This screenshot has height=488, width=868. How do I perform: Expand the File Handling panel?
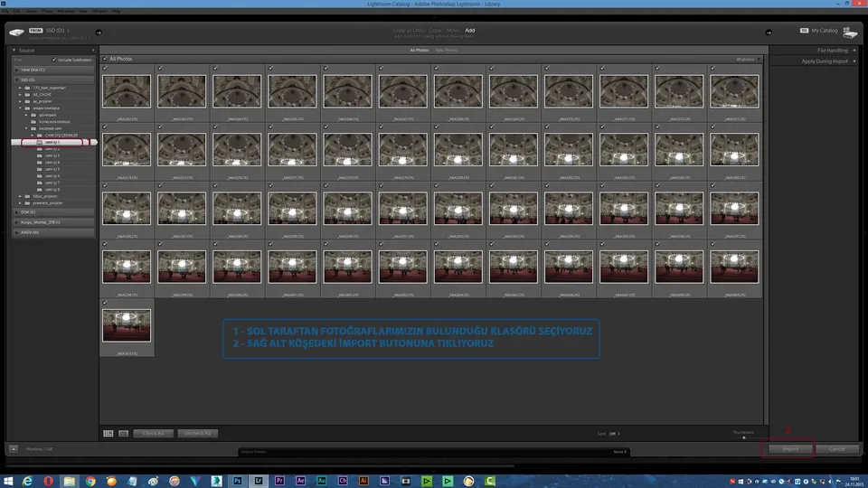[x=854, y=51]
